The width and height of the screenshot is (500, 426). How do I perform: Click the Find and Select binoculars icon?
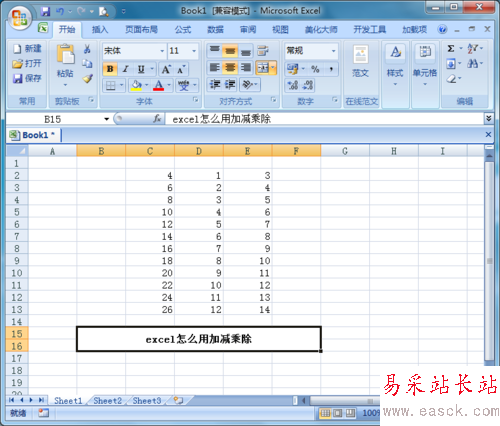[472, 63]
